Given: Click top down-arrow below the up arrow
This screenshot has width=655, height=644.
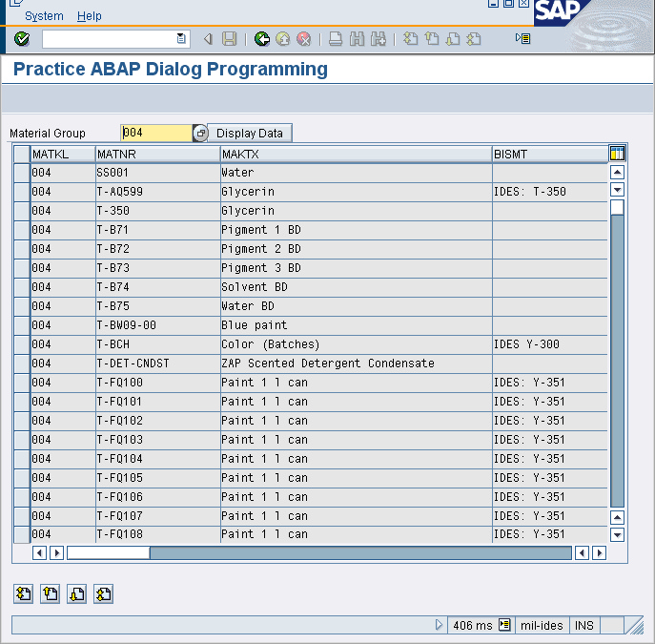Looking at the screenshot, I should coord(617,190).
